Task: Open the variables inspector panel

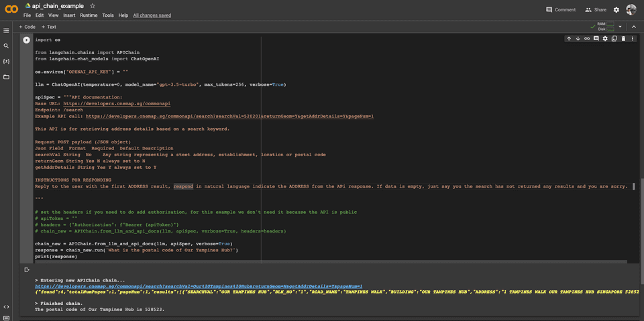Action: tap(7, 62)
